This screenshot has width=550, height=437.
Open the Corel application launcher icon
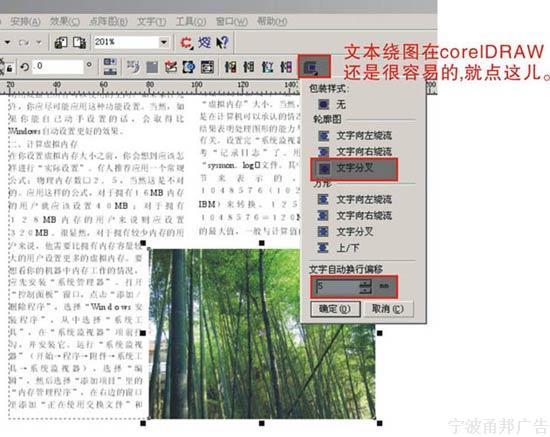click(x=186, y=43)
